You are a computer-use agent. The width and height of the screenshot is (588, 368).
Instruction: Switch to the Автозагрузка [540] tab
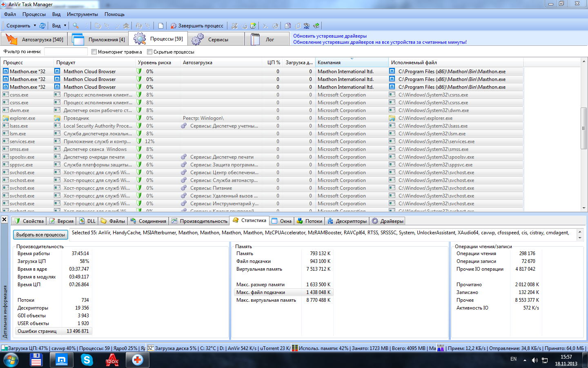tap(34, 39)
